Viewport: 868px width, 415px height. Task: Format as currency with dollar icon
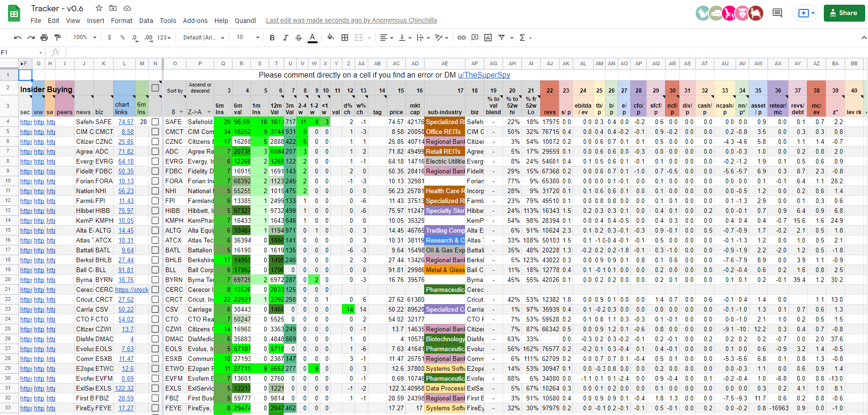tap(109, 38)
